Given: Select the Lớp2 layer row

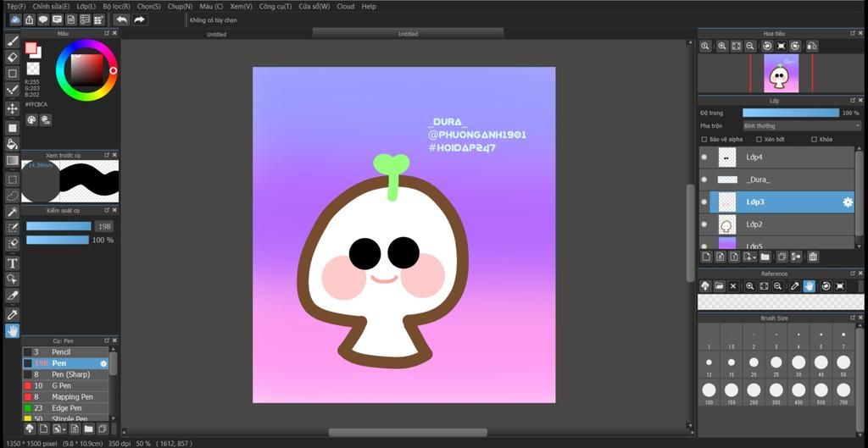Looking at the screenshot, I should 778,224.
